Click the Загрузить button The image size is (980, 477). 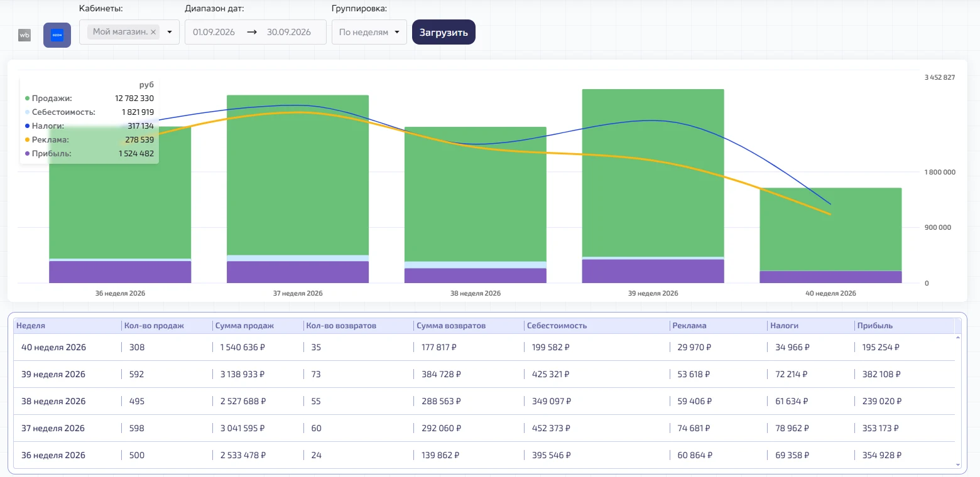click(444, 32)
